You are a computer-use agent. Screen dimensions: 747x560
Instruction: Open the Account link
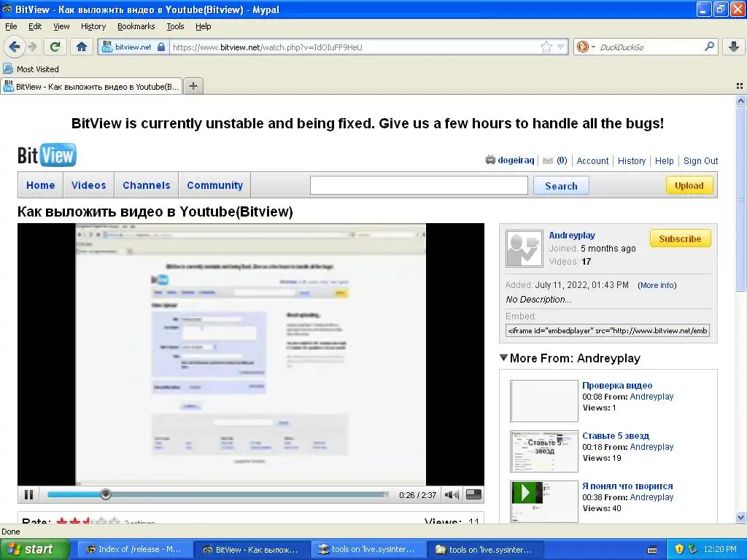(592, 161)
